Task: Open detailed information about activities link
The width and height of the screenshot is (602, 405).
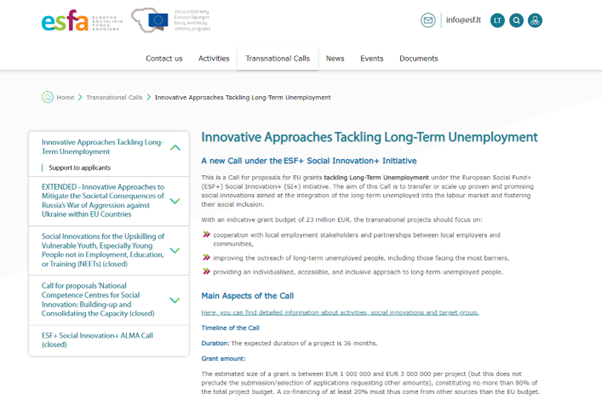Action: point(340,312)
